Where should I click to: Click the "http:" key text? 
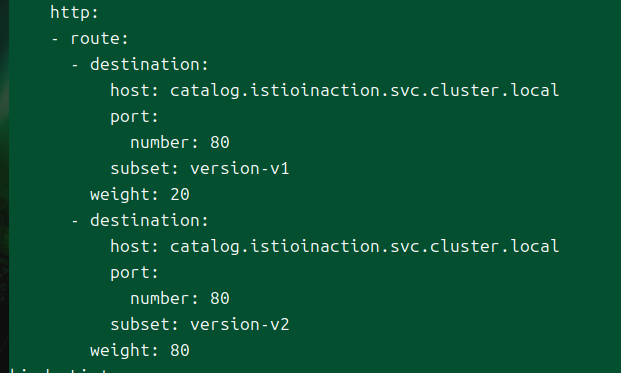point(74,13)
